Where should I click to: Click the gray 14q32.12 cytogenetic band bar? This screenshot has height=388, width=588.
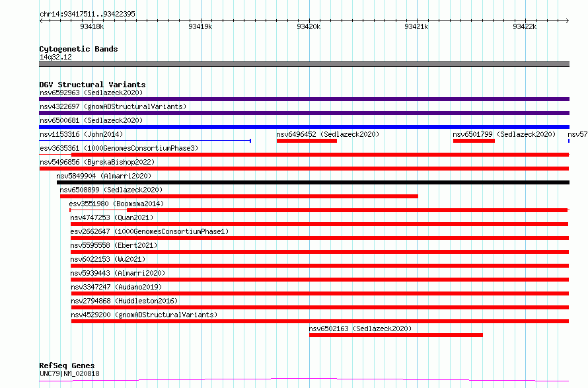(304, 64)
